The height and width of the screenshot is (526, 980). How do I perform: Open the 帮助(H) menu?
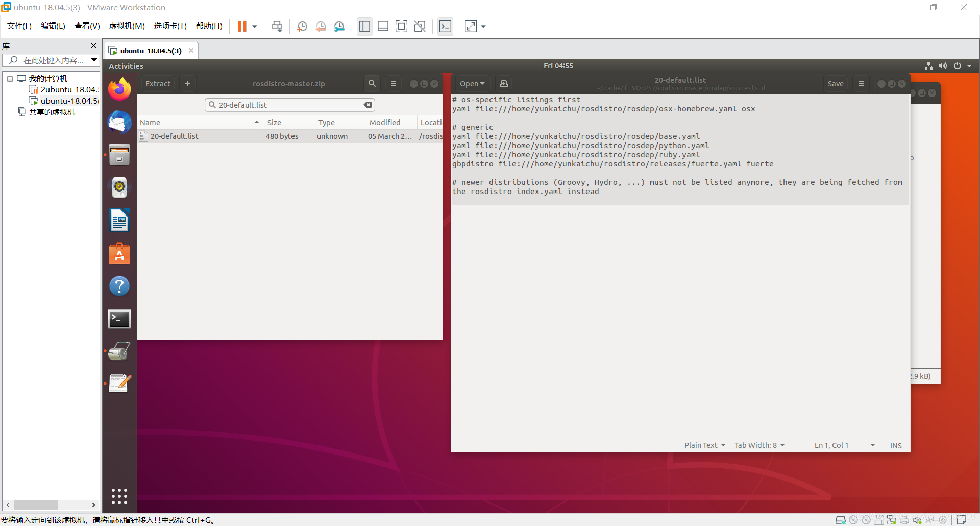point(209,26)
